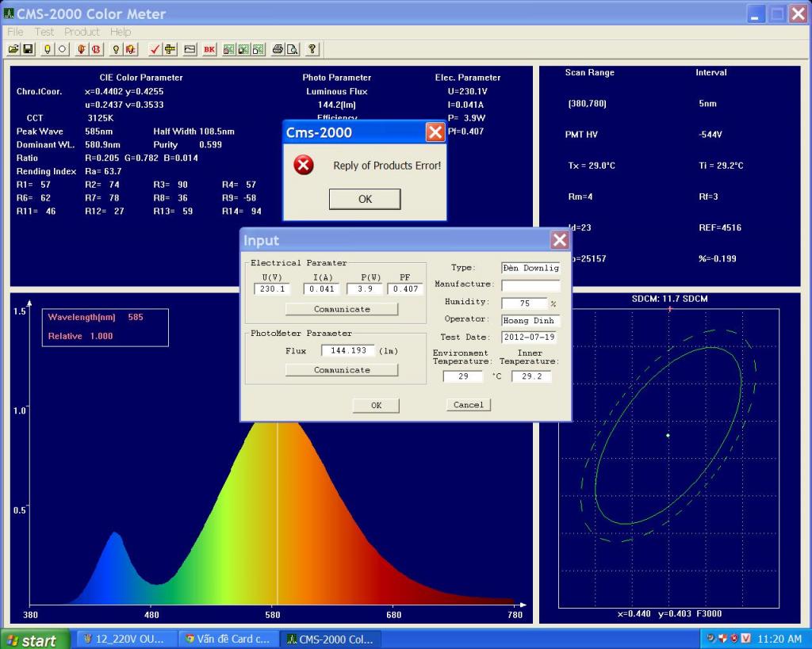Dismiss the Products Error with OK
This screenshot has width=812, height=649.
(x=365, y=199)
